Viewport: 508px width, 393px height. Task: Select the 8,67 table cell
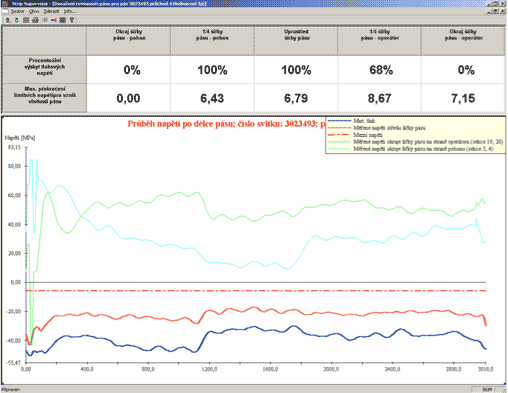pos(380,98)
